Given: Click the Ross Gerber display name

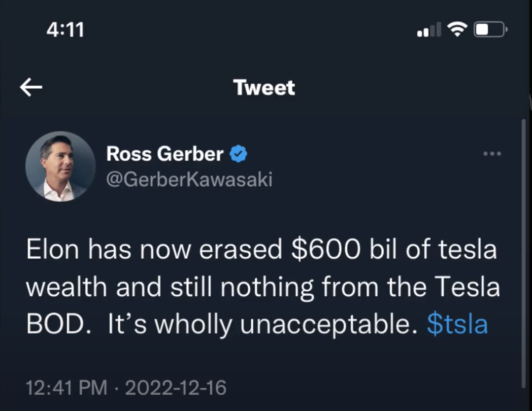Looking at the screenshot, I should click(x=165, y=154).
